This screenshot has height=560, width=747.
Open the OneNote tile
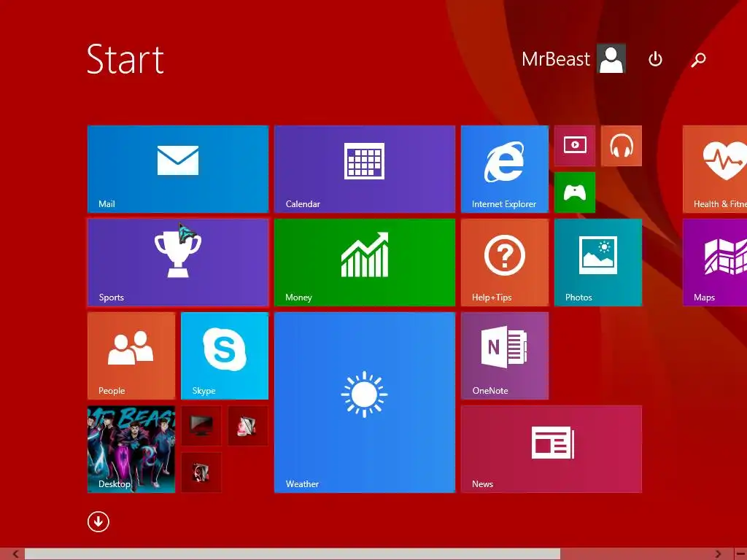[x=505, y=356]
